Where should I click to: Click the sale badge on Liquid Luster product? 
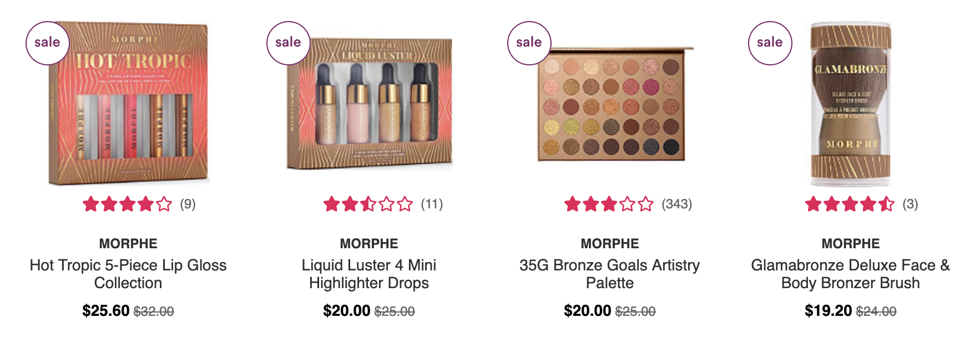[x=288, y=43]
